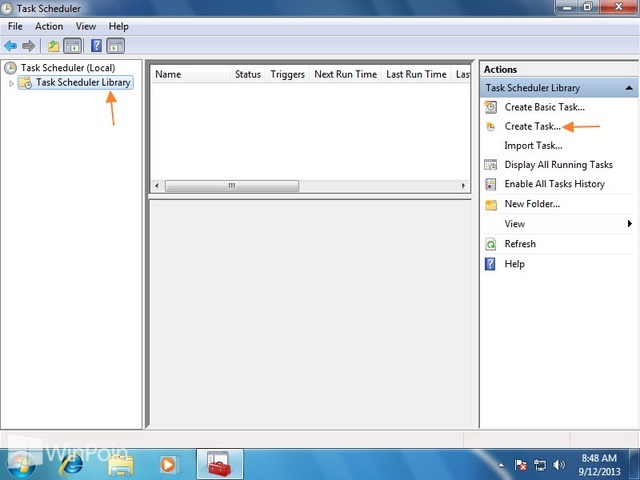Sort by the Next Run Time column
The image size is (640, 480).
345,74
